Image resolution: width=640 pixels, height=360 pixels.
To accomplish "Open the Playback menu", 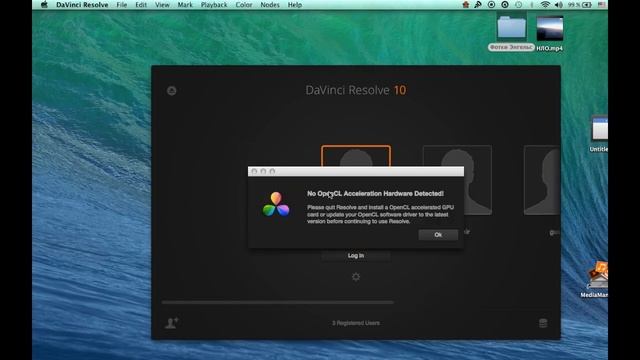I will (214, 5).
